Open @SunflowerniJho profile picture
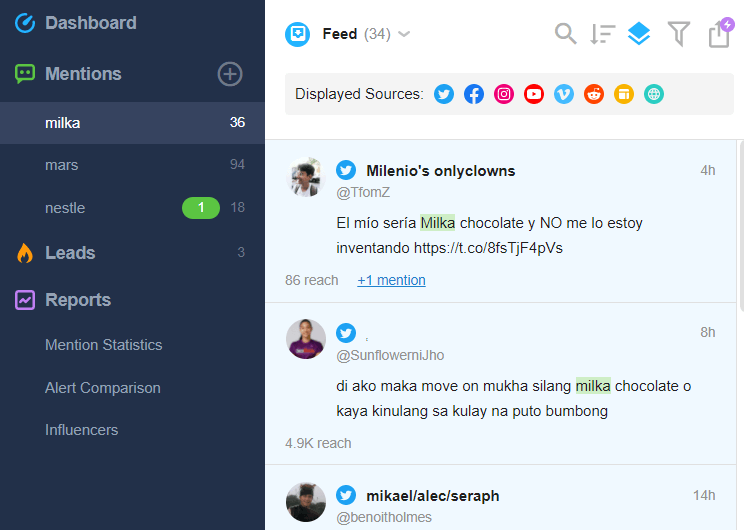Image resolution: width=744 pixels, height=530 pixels. (x=306, y=339)
